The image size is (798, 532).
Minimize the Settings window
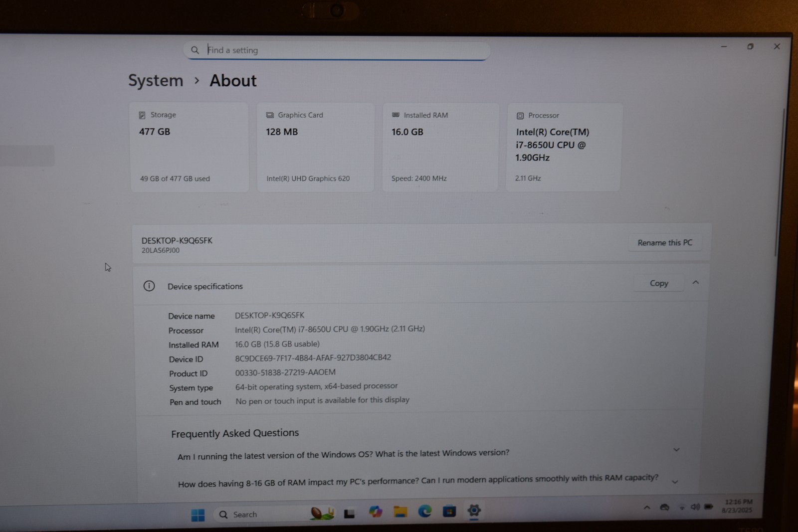(x=724, y=46)
